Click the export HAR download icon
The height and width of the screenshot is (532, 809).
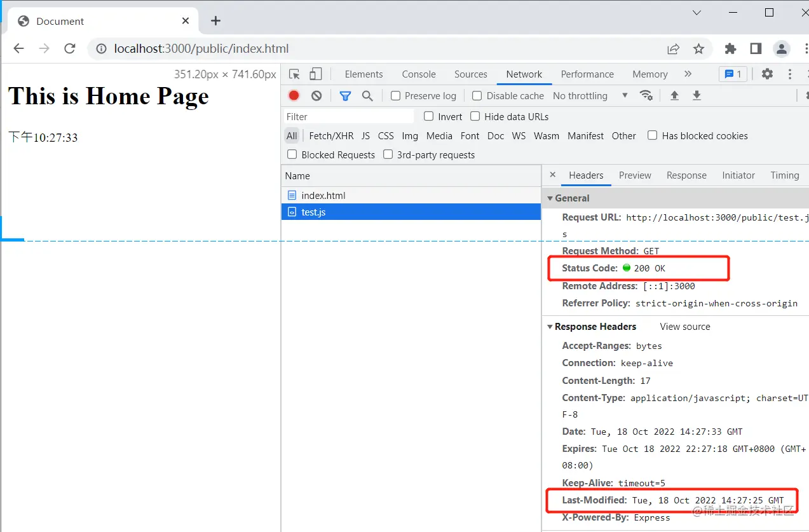(x=697, y=95)
